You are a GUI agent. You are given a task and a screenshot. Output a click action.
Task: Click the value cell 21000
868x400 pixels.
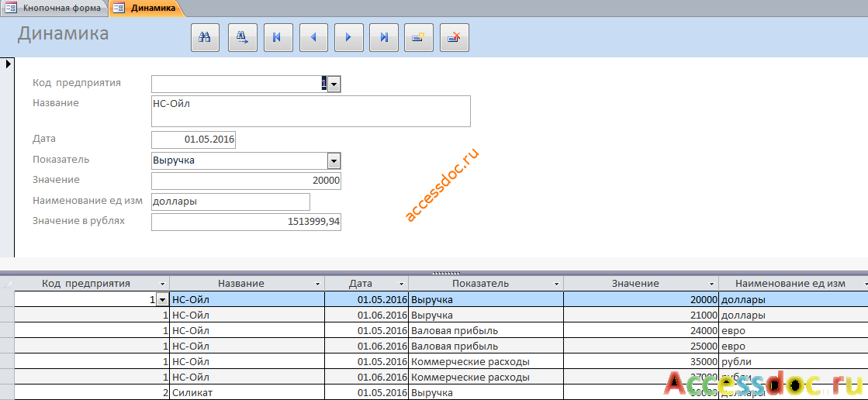641,316
